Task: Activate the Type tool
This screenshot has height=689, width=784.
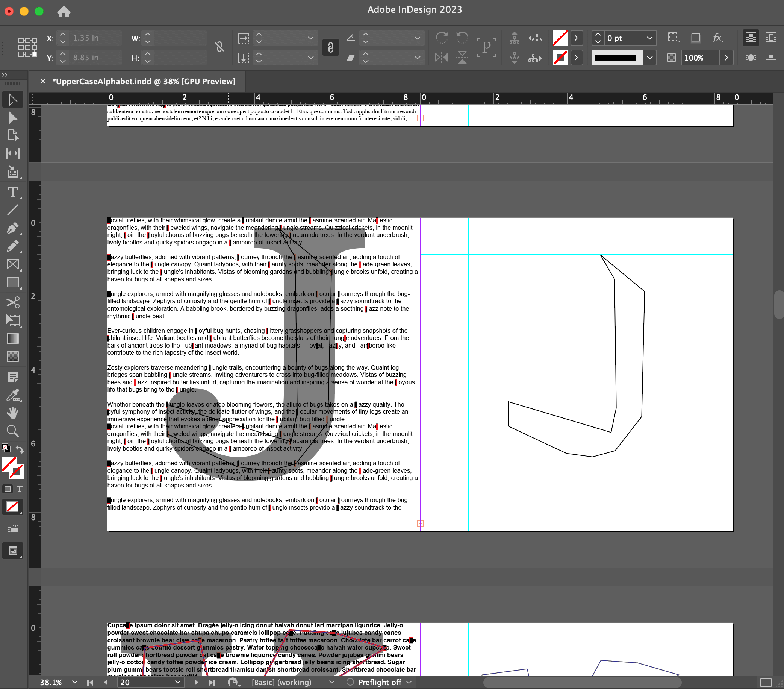Action: click(13, 191)
